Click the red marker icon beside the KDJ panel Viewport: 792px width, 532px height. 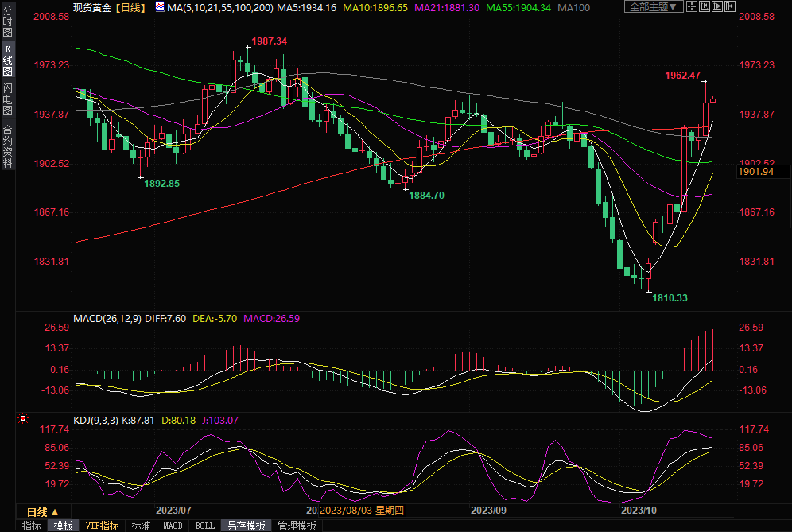pos(23,417)
